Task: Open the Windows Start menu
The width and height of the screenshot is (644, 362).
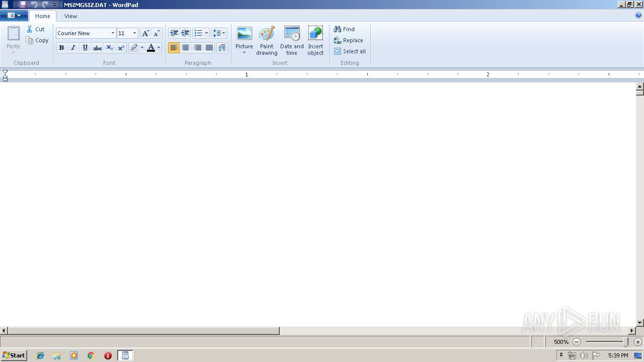Action: (14, 355)
